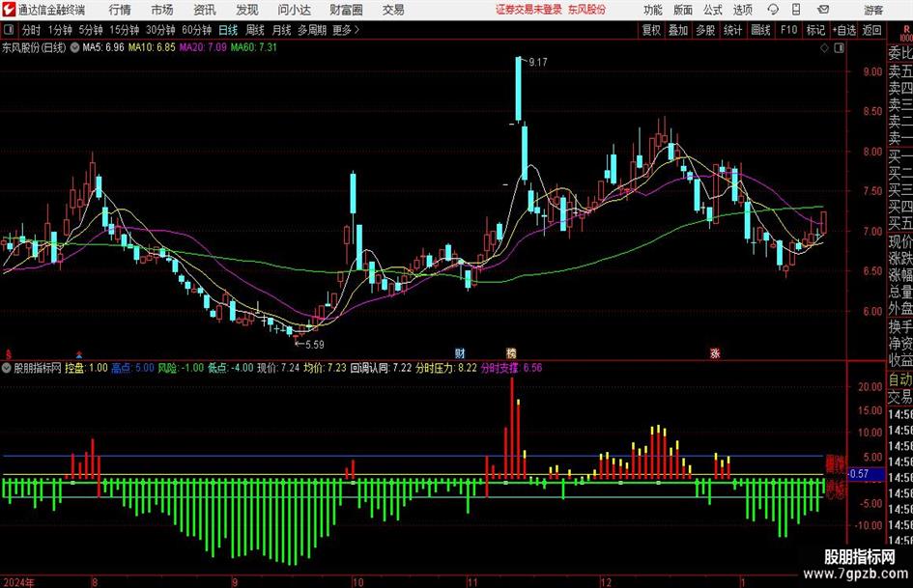
Task: Click the 财 marker on the timeline
Action: click(460, 353)
